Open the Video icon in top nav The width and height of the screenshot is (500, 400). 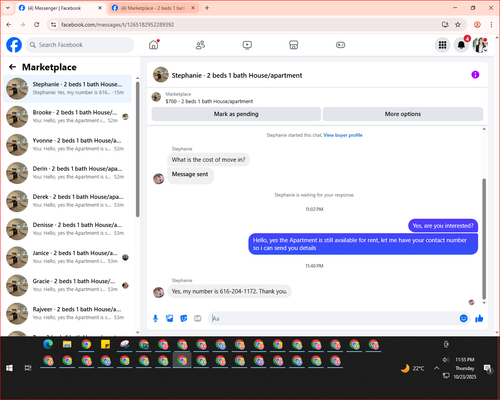pyautogui.click(x=247, y=45)
